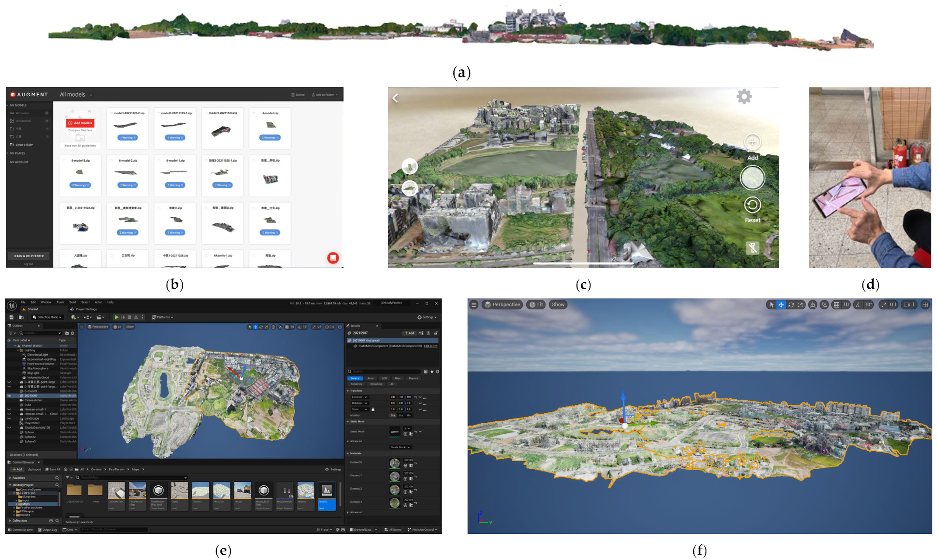Click the Element 0 material swatch
This screenshot has height=560, width=938.
[394, 463]
